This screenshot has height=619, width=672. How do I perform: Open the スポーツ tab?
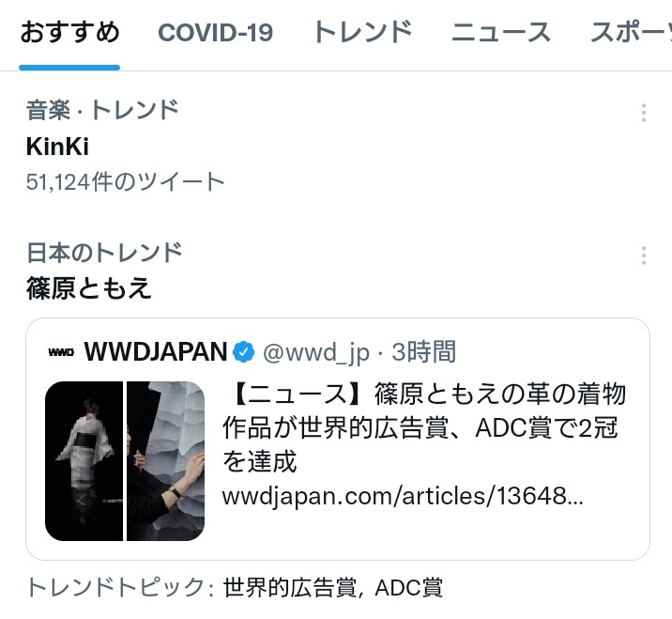tap(631, 33)
